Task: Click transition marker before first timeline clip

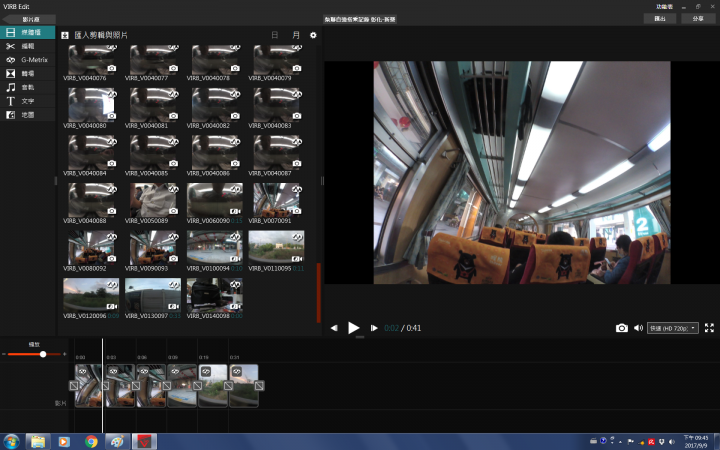Action: point(74,386)
